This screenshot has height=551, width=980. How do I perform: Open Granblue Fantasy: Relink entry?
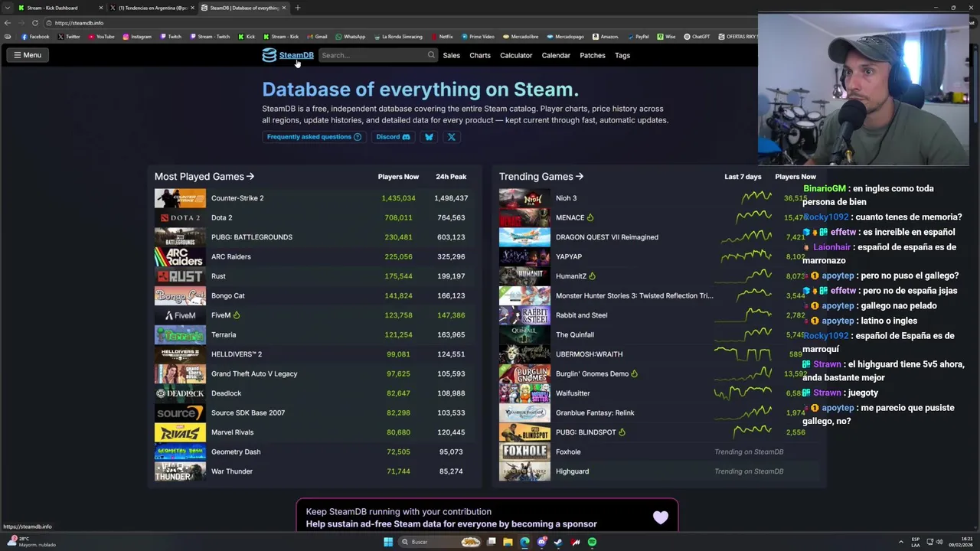[x=595, y=412]
